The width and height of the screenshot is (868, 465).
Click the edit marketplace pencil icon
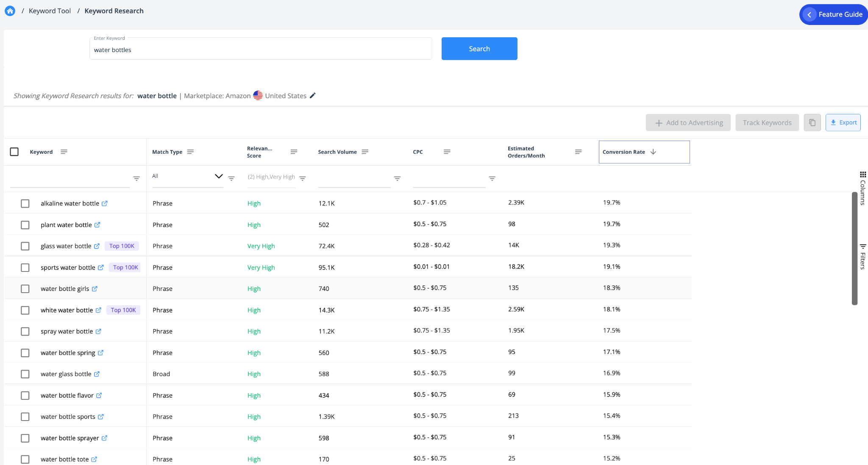313,96
